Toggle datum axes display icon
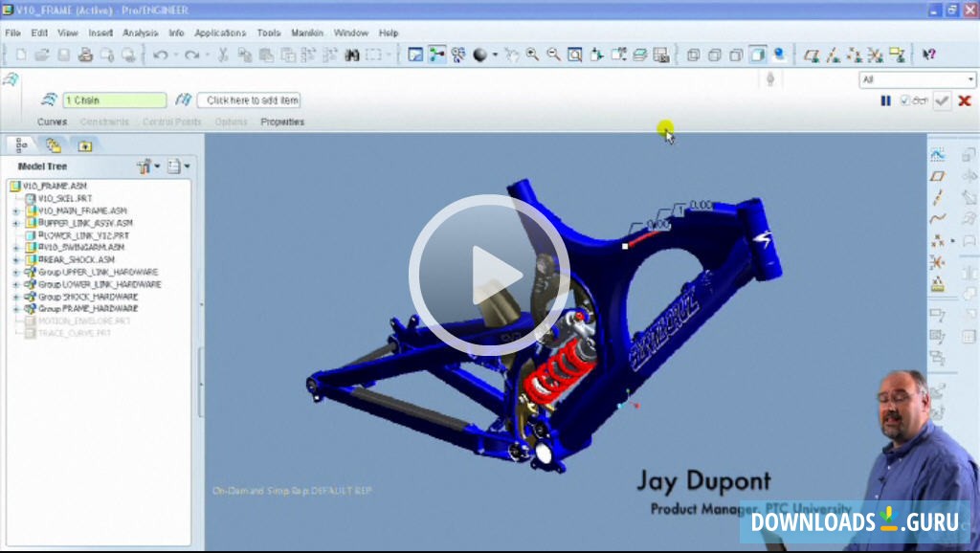 [834, 55]
